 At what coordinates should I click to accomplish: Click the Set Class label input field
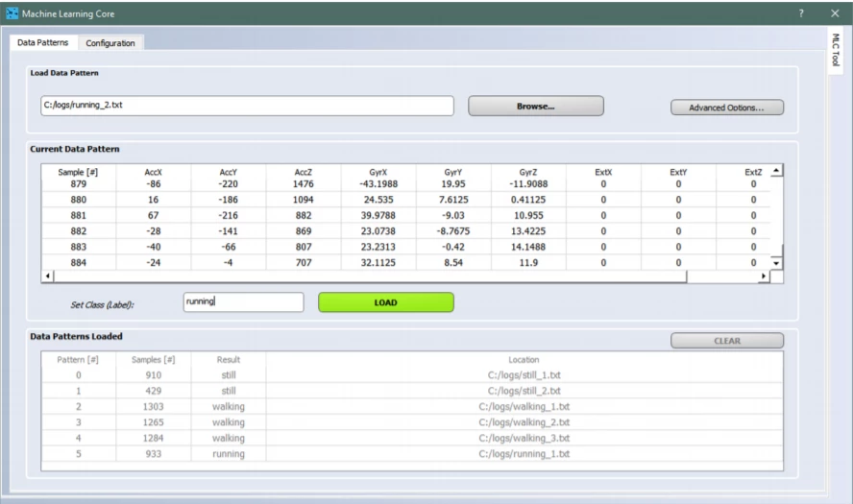[243, 302]
